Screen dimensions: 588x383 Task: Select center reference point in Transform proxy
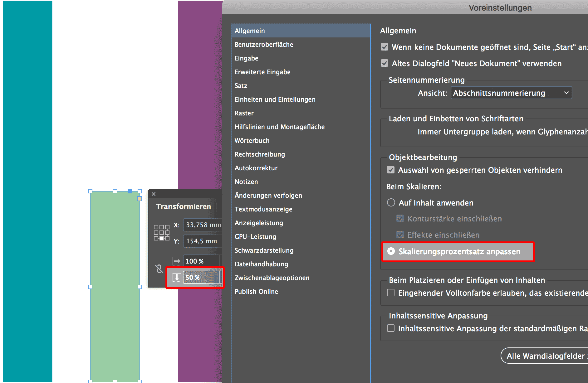click(162, 232)
